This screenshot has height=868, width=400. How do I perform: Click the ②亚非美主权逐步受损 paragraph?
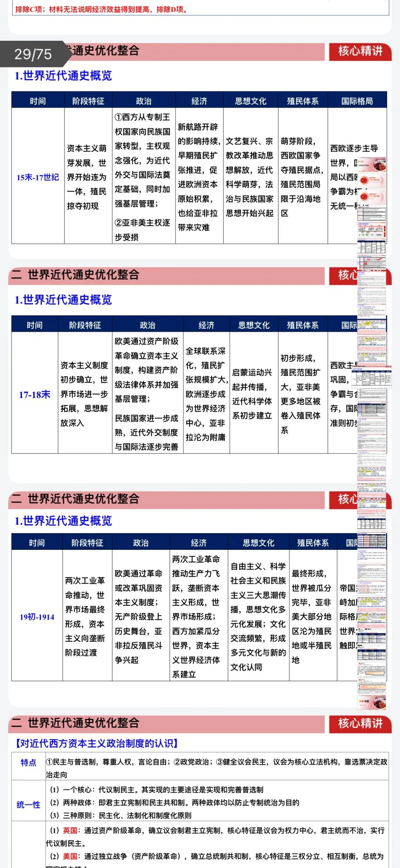pos(143,230)
